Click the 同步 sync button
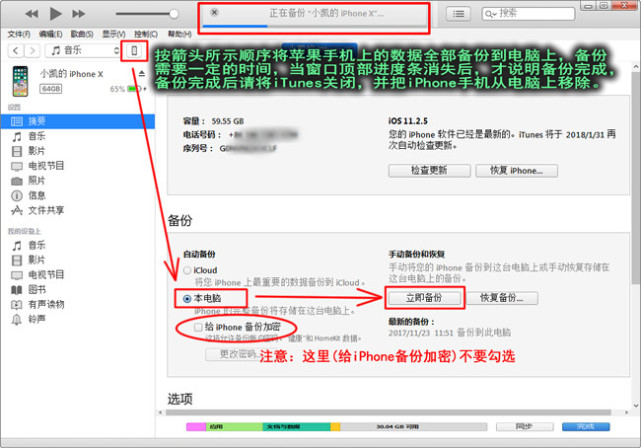This screenshot has width=641, height=448. [x=524, y=426]
